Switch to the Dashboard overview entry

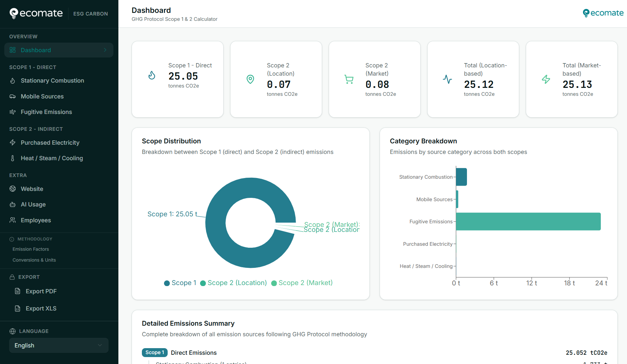[36, 50]
